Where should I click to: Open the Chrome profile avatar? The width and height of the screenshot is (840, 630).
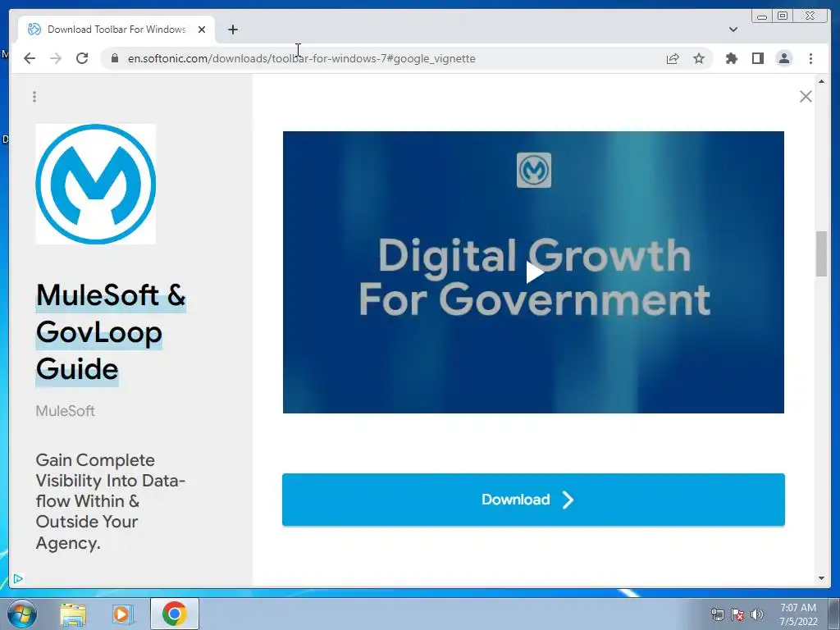783,58
